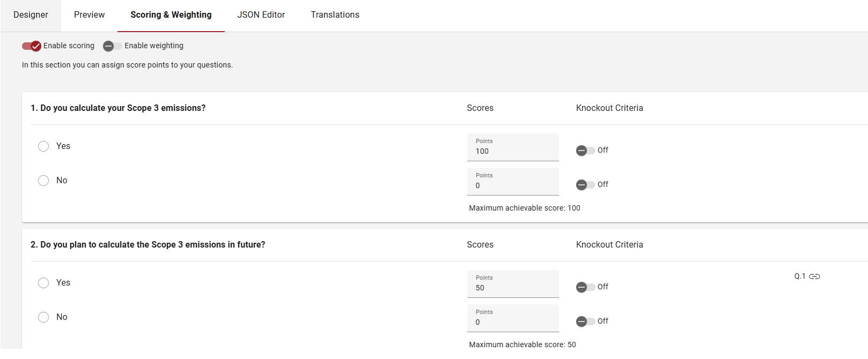The height and width of the screenshot is (359, 868).
Task: Select the Scoring & Weighting tab
Action: tap(171, 15)
